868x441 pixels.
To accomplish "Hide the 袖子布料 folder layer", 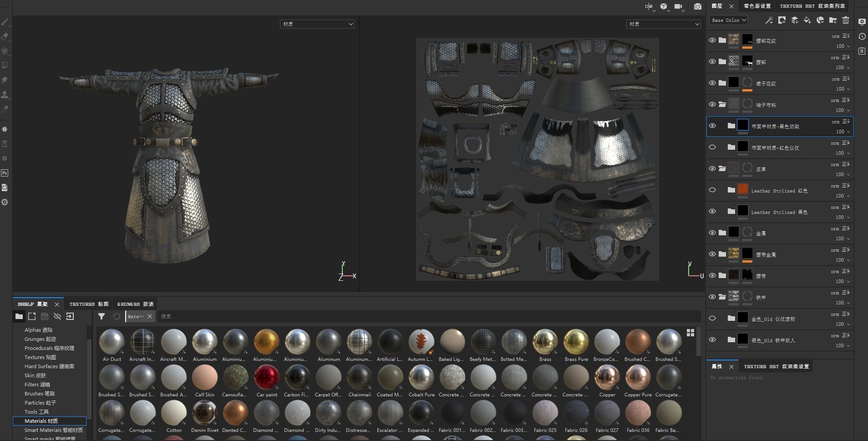I will (x=712, y=104).
